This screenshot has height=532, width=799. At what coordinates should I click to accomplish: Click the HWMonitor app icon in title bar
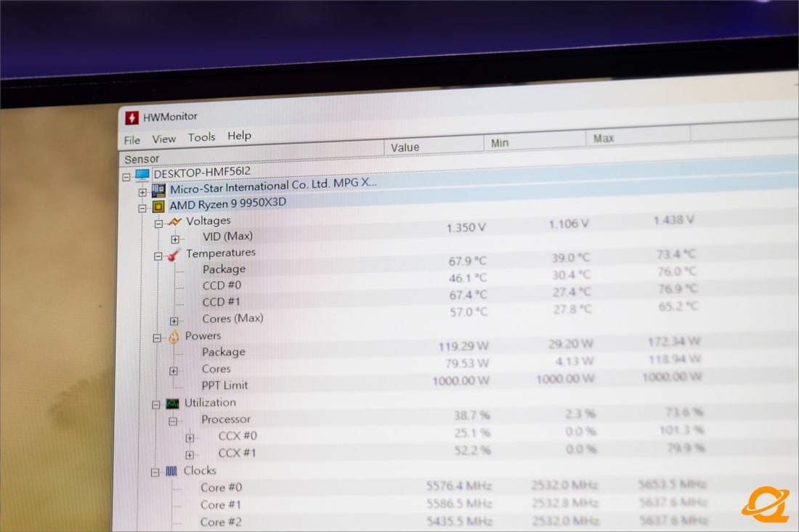131,118
